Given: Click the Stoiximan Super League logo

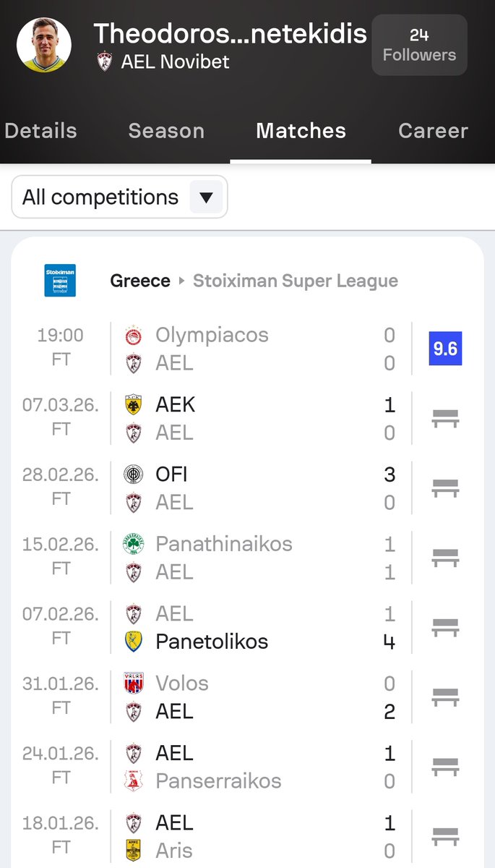Looking at the screenshot, I should point(60,281).
